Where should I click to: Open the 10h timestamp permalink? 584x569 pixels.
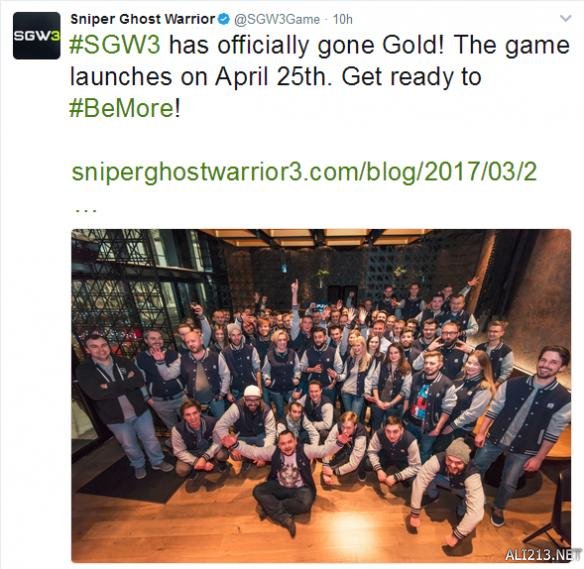click(342, 19)
